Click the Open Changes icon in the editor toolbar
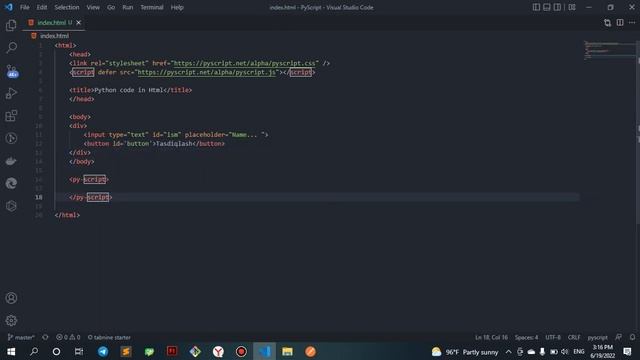Viewport: 640px width, 360px height. pos(607,23)
